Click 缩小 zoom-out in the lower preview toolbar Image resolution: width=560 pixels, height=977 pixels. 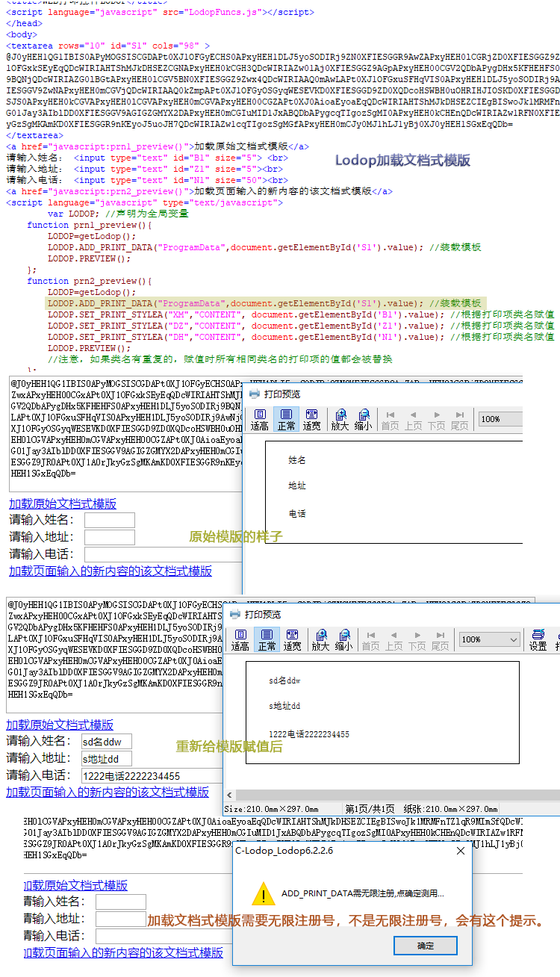click(343, 639)
